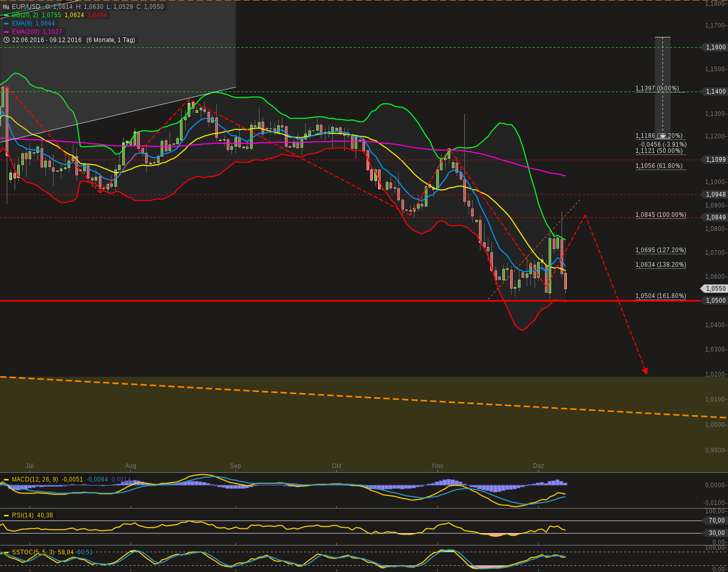This screenshot has height=572, width=728.
Task: Click the blue EMA(9) legend marker
Action: pos(6,23)
